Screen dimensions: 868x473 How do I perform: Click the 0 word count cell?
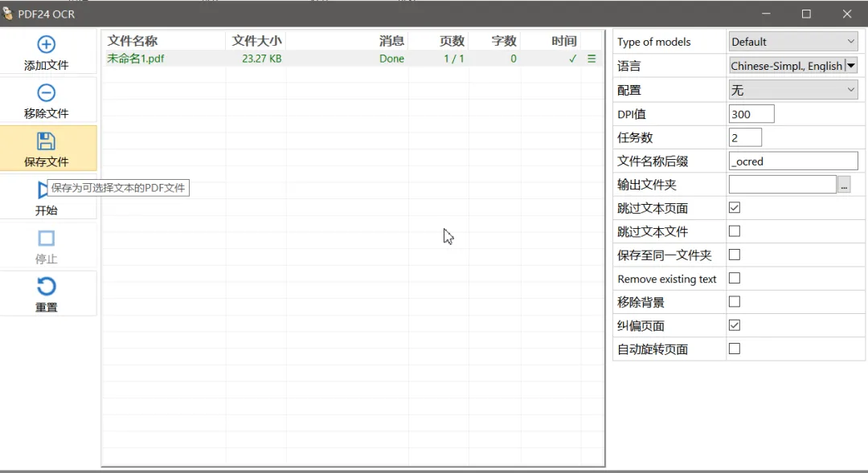pyautogui.click(x=513, y=59)
